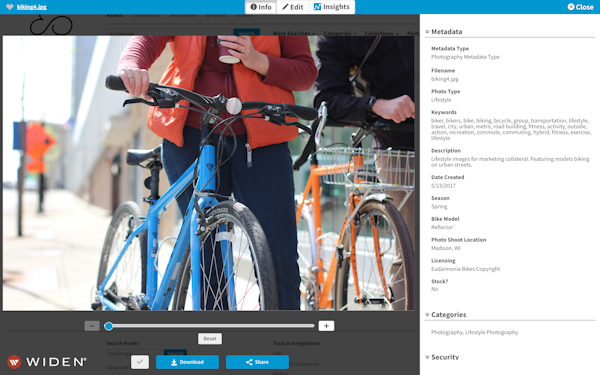
Task: Close the asset detail overlay
Action: (x=580, y=7)
